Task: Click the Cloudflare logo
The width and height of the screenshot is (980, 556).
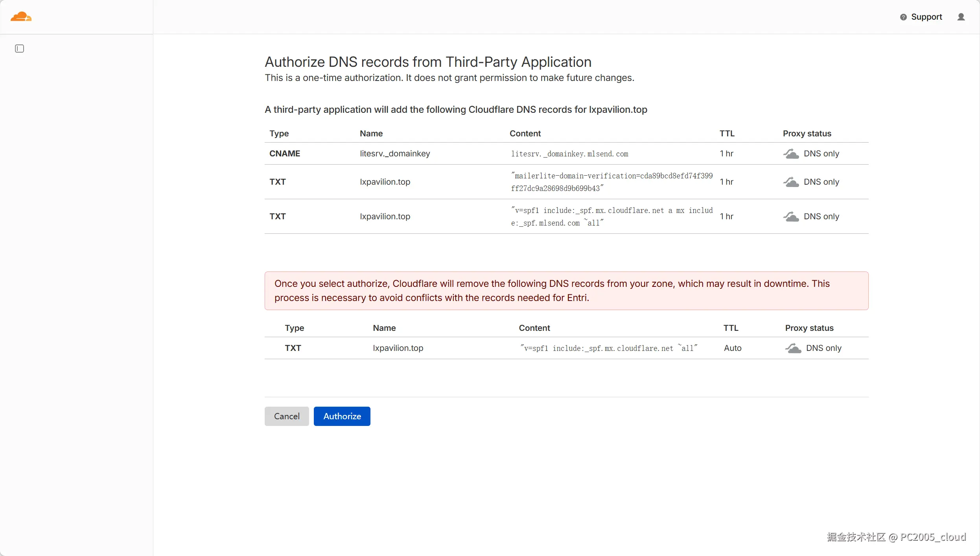Action: coord(21,17)
